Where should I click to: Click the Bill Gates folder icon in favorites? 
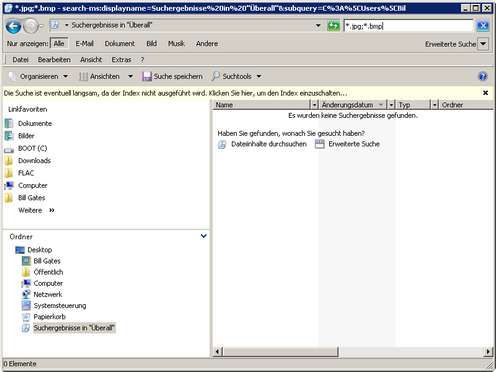coord(9,198)
